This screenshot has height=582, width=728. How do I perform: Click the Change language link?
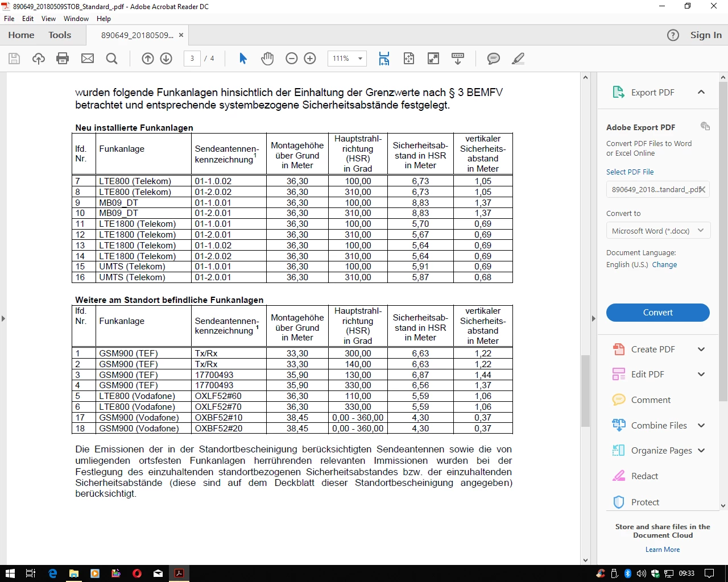coord(664,265)
